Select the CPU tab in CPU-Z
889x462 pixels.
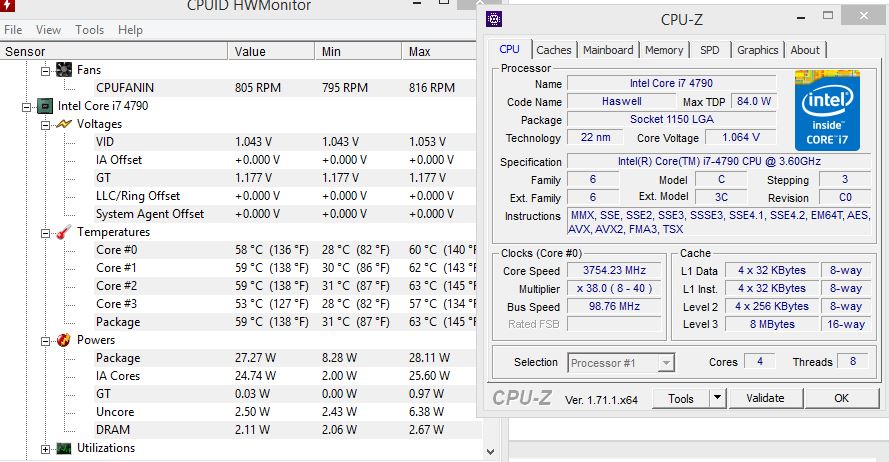509,49
